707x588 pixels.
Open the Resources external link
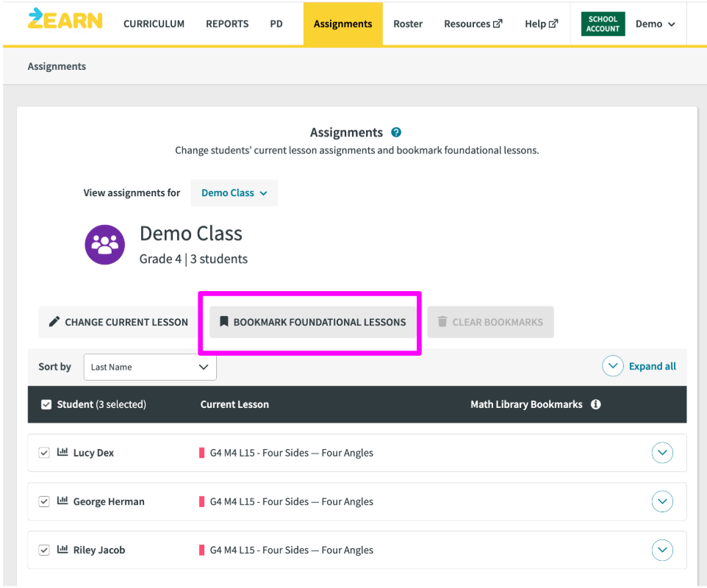pyautogui.click(x=473, y=24)
